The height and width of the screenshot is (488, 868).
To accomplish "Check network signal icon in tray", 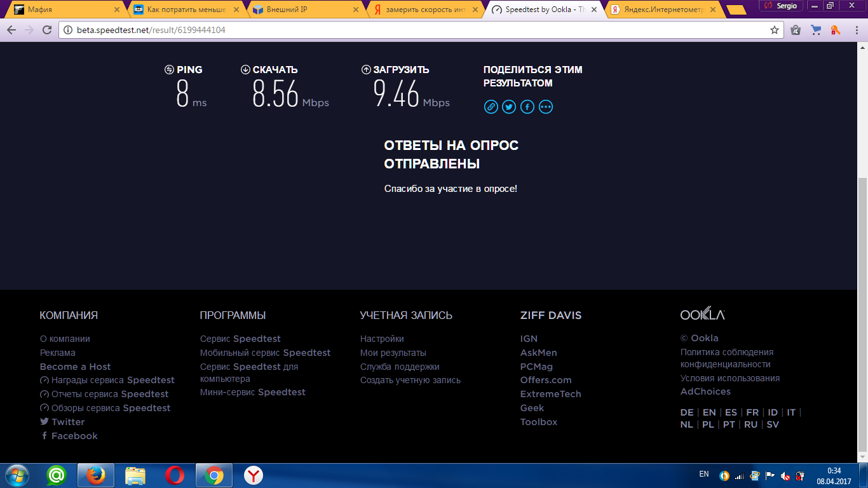I will pyautogui.click(x=739, y=475).
